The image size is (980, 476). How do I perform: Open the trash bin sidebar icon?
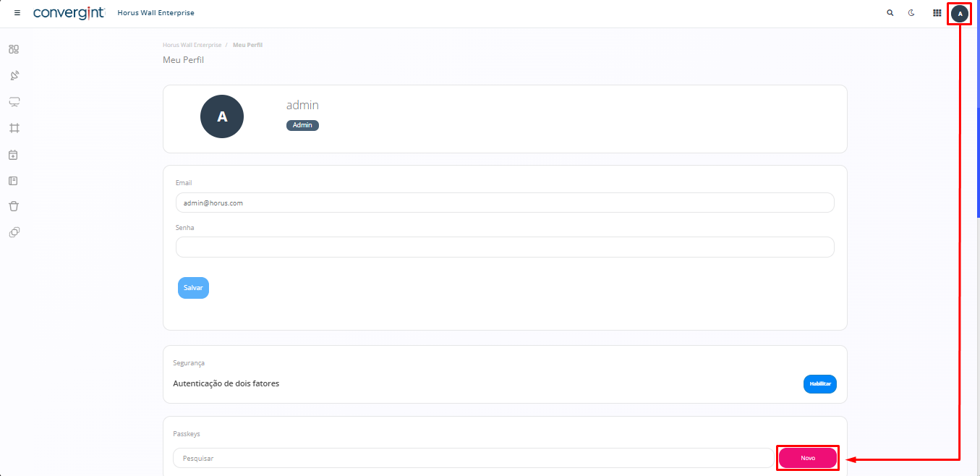tap(14, 206)
